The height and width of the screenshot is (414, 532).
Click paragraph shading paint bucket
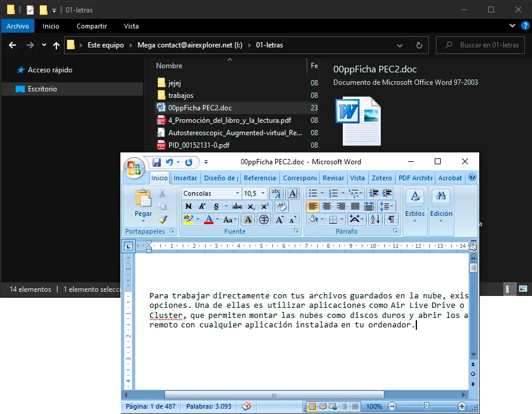coord(314,219)
